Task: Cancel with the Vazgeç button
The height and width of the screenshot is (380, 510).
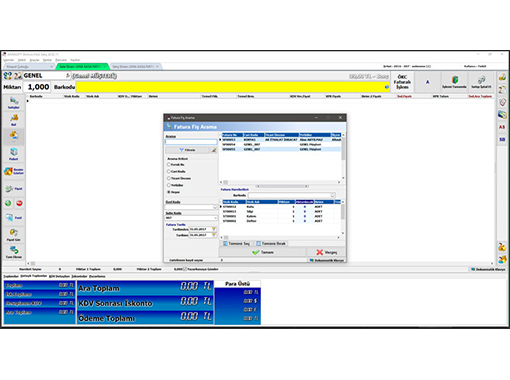Action: [326, 252]
